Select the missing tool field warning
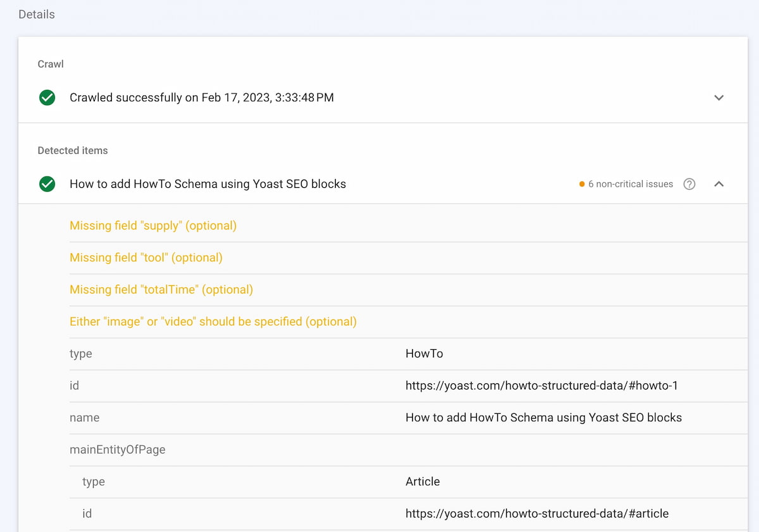The image size is (759, 532). [x=145, y=257]
